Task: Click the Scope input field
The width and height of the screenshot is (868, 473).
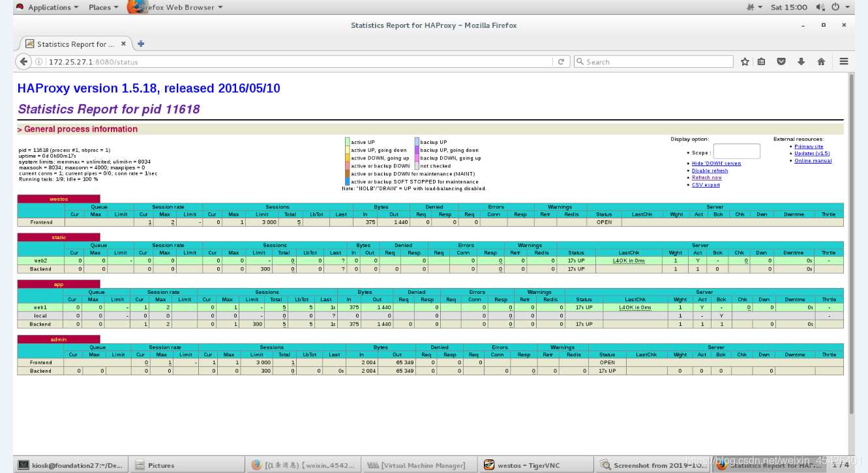Action: point(736,151)
